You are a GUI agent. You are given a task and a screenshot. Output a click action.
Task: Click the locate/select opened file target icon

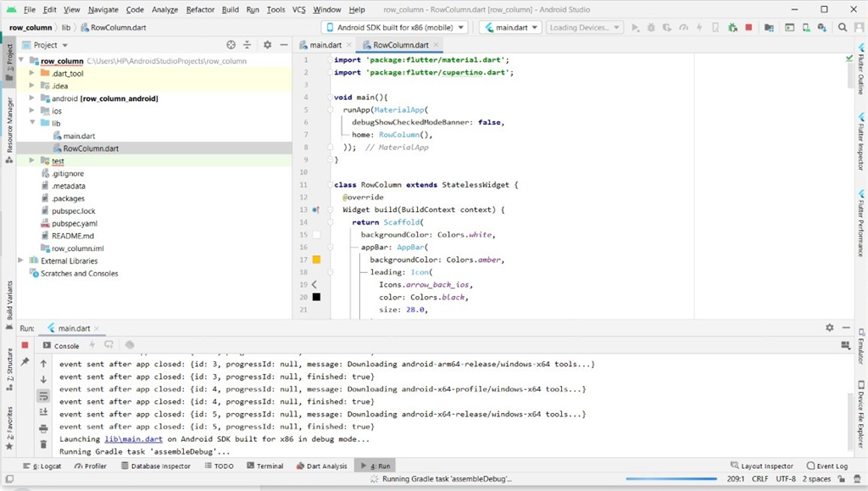(x=231, y=45)
